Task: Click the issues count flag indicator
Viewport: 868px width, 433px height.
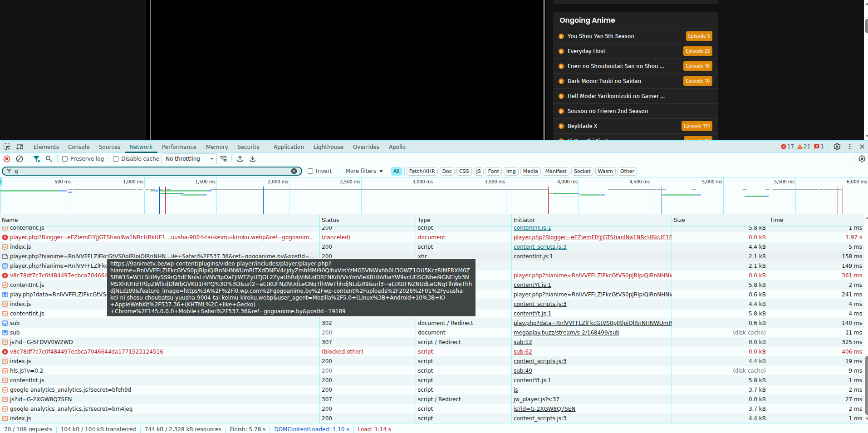Action: [x=819, y=147]
